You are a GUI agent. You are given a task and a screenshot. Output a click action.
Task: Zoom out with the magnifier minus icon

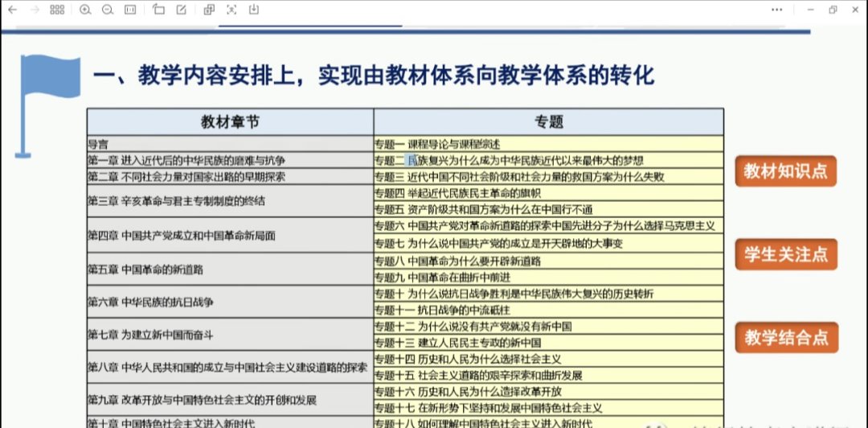click(x=108, y=10)
